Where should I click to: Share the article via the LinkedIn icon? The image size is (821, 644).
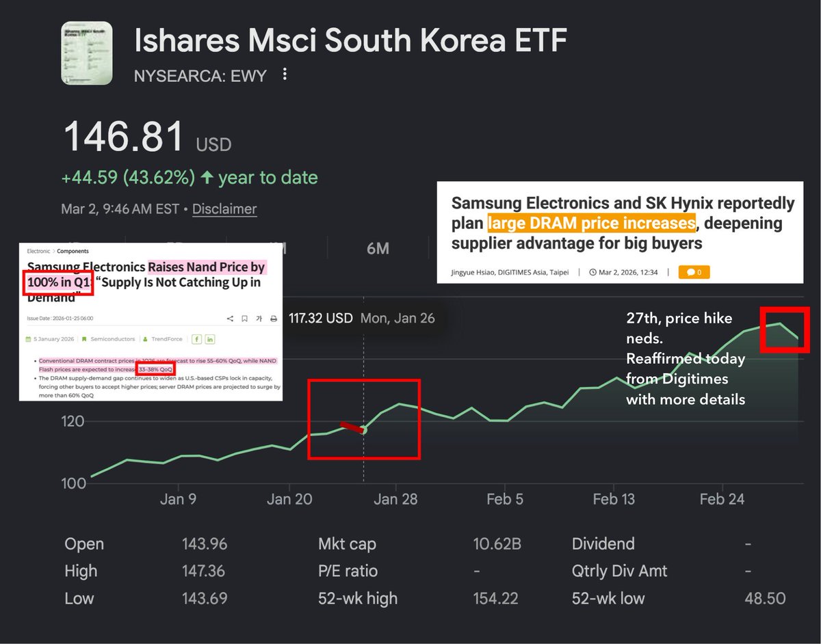210,339
